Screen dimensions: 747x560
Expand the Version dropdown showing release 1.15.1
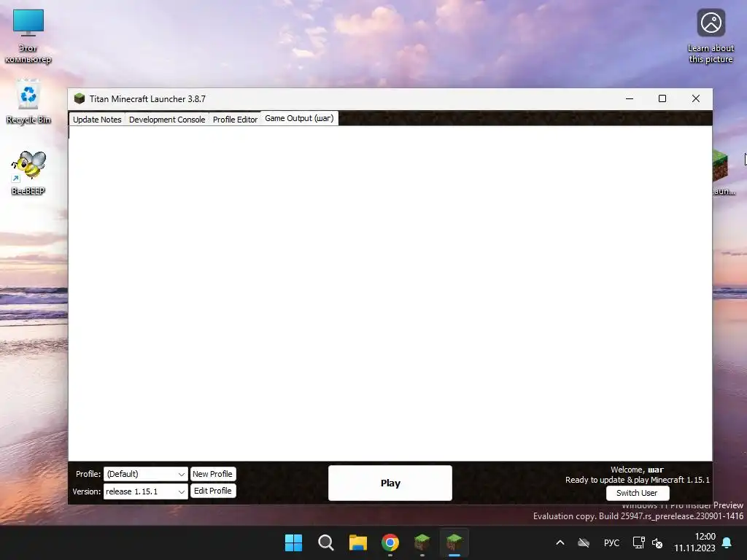145,491
